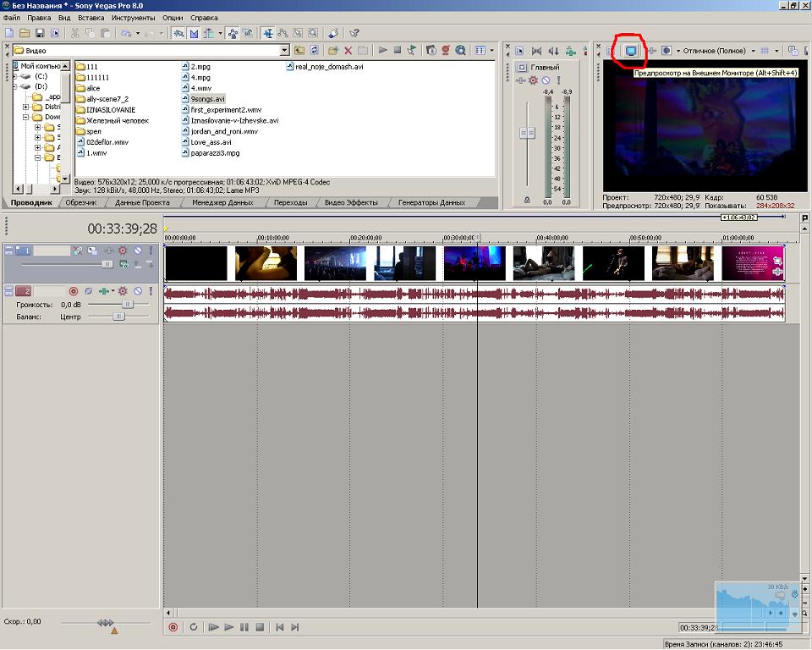Click the transport Record button
812x650 pixels.
click(173, 627)
